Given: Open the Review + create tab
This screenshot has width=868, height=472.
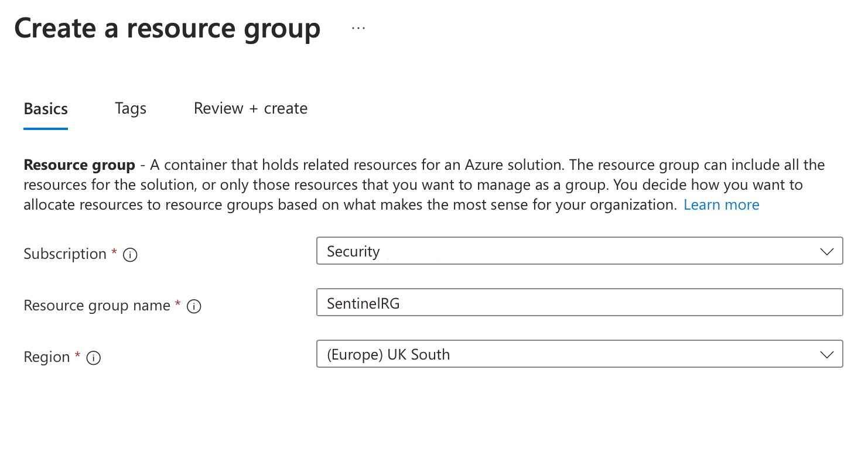Looking at the screenshot, I should click(251, 109).
